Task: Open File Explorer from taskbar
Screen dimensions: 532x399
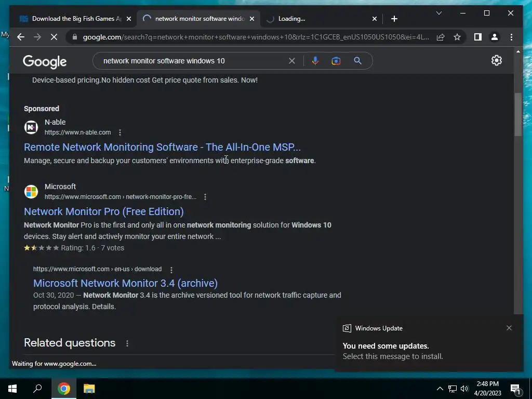Action: pos(89,389)
